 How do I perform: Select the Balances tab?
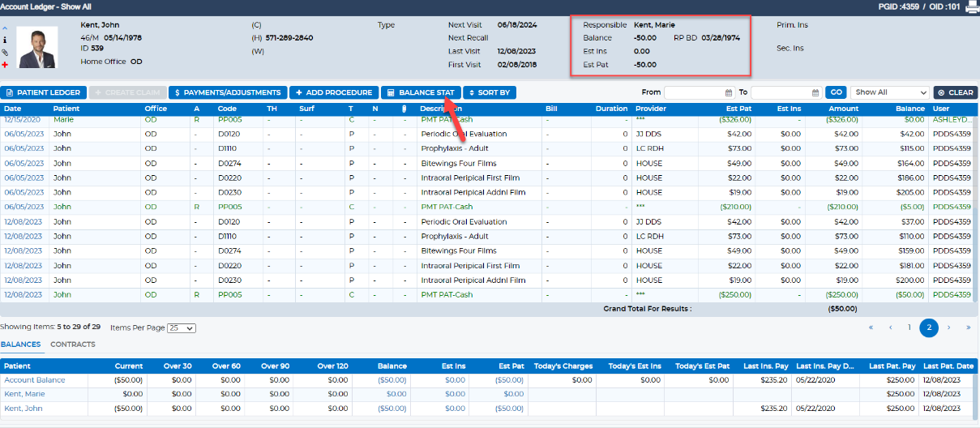[20, 345]
